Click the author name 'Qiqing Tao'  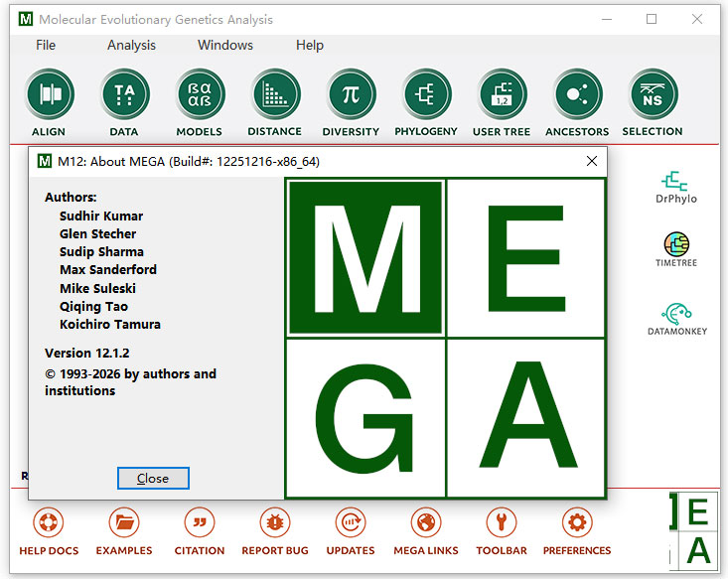(x=93, y=307)
